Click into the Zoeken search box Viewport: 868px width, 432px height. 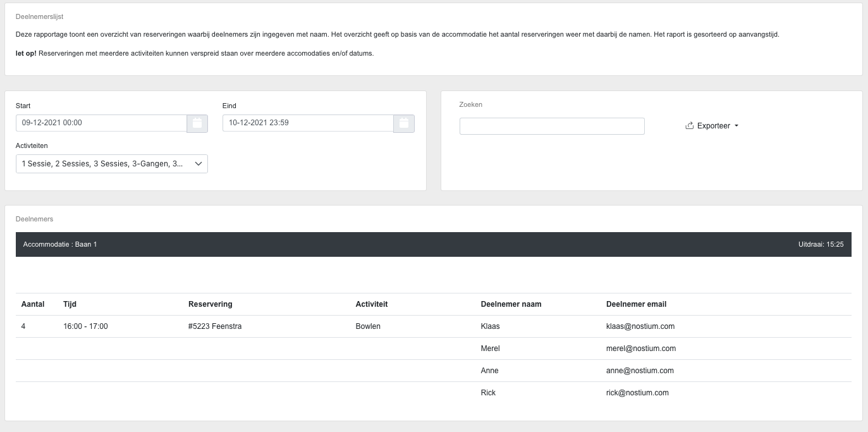551,126
